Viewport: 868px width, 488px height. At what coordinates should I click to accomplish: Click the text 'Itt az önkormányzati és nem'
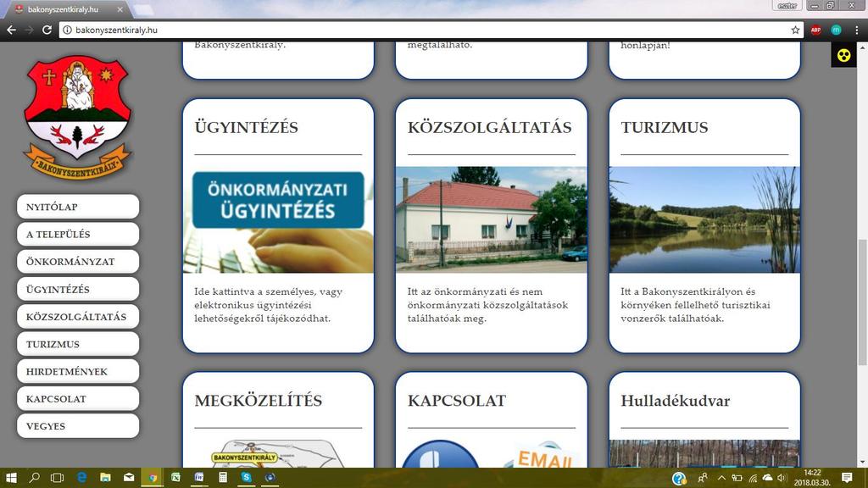(x=475, y=291)
